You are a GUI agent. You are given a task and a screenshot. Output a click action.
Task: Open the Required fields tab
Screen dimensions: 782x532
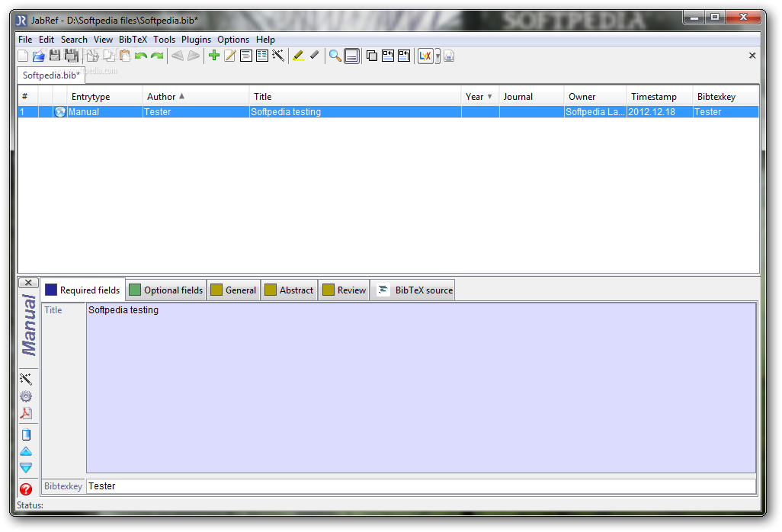(83, 290)
